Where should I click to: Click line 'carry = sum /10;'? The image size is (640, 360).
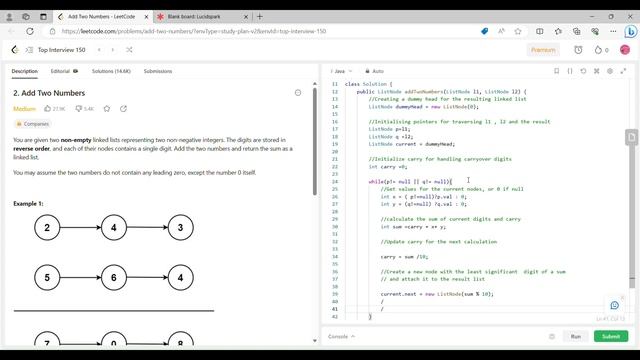404,257
